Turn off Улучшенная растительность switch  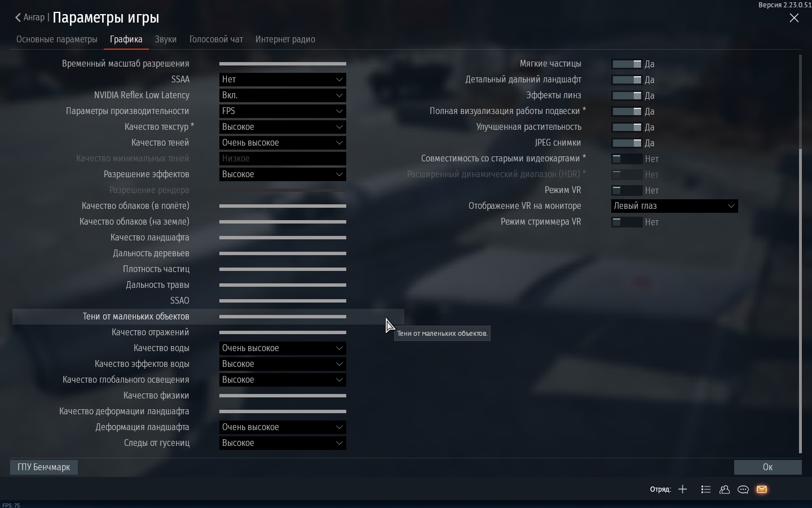tap(627, 127)
